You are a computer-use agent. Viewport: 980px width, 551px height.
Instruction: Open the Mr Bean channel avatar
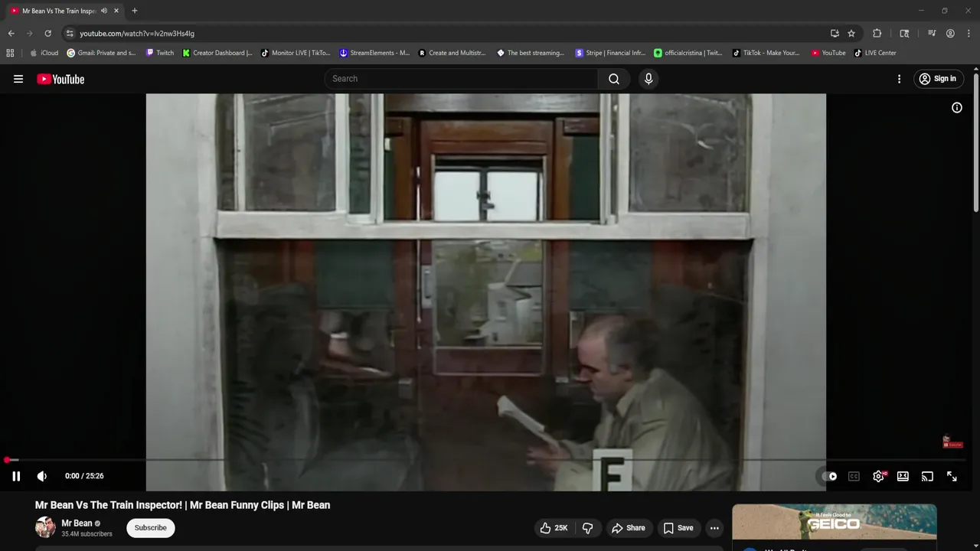[45, 527]
